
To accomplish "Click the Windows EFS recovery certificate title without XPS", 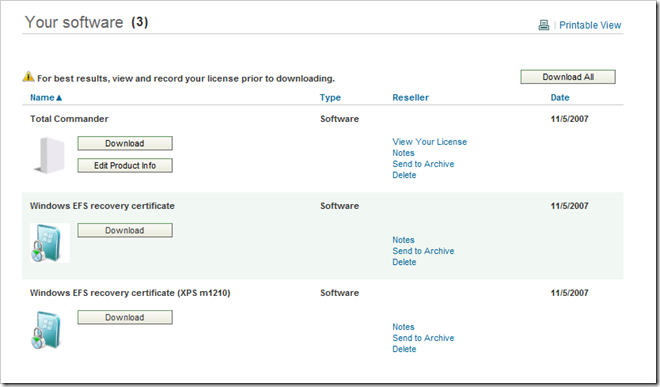I will tap(102, 206).
